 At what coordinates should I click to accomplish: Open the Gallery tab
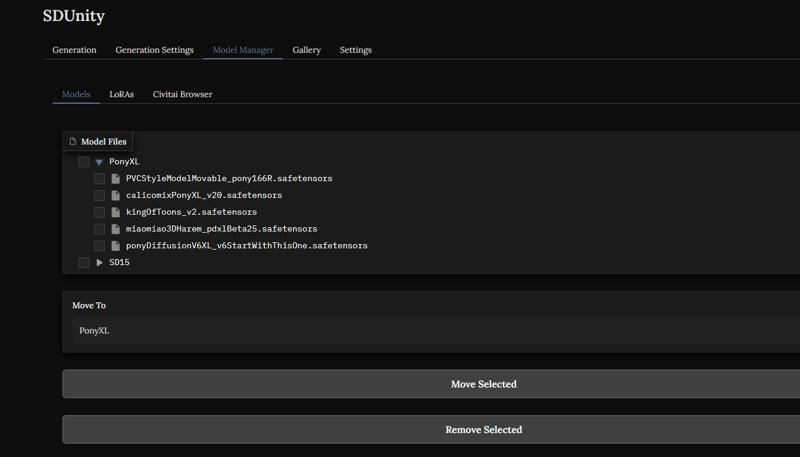click(307, 50)
